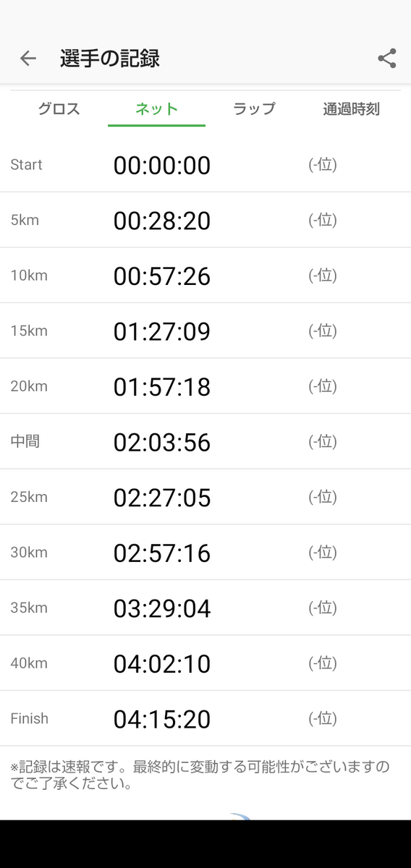
Task: Tap the 選手の記録 page title
Action: [x=110, y=59]
